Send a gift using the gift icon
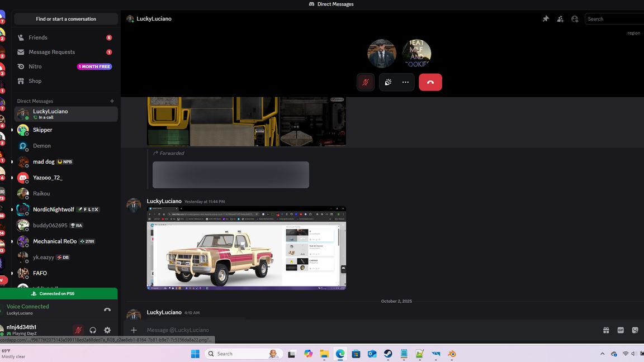Viewport: 644px width, 362px height. click(606, 330)
